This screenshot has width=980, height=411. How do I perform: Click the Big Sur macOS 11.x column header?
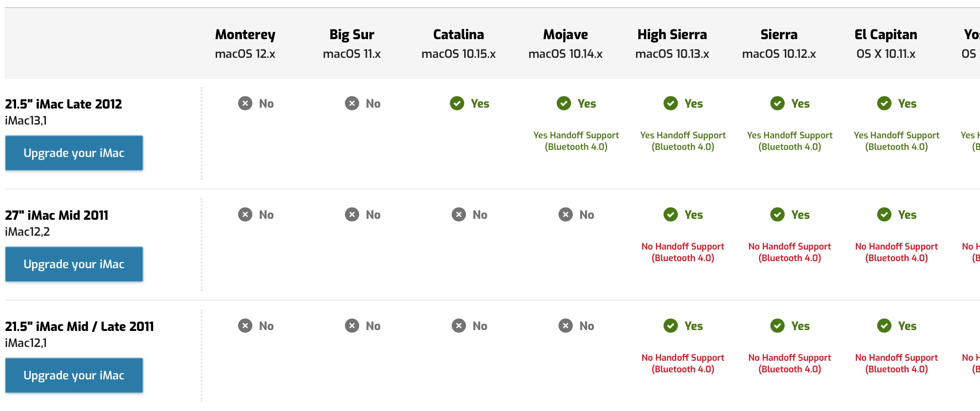[352, 44]
